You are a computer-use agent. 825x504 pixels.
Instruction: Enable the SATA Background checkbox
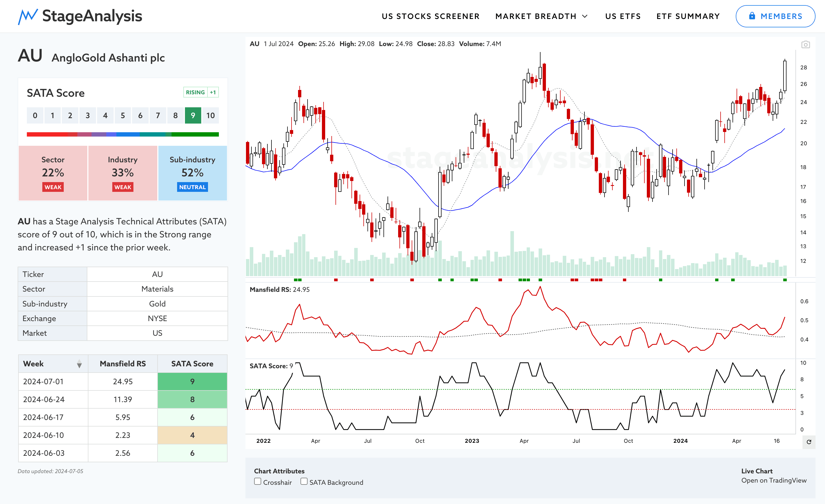[x=304, y=481]
